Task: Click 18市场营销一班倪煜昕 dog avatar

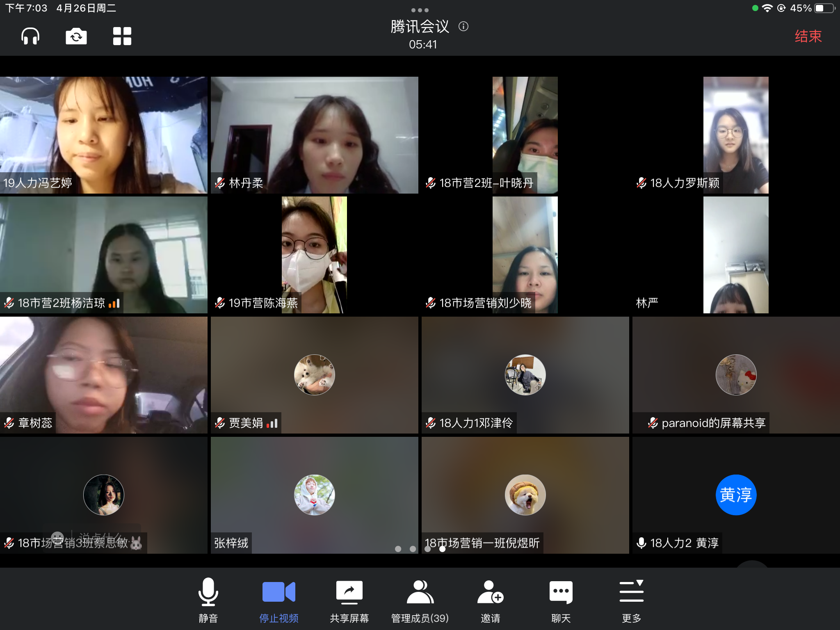Action: point(525,495)
